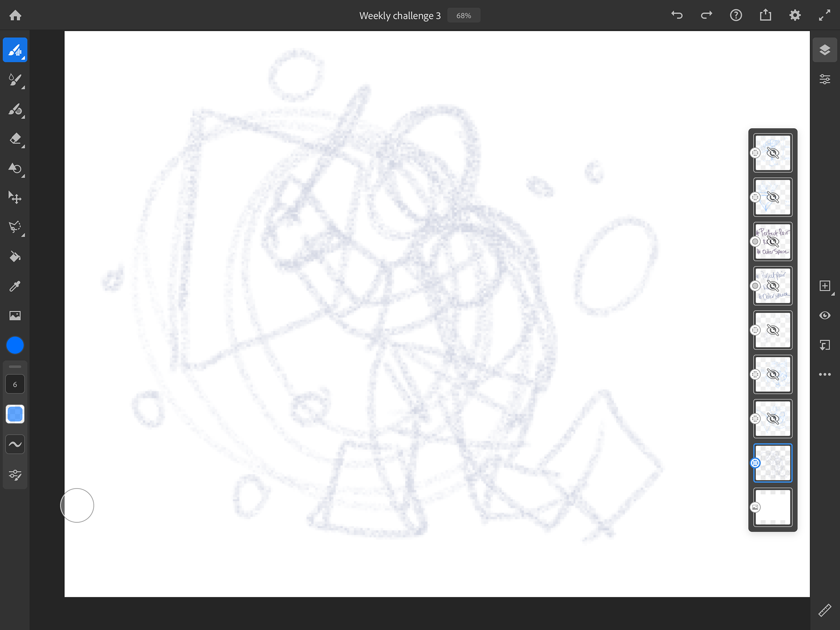Select the Transform move tool
The image size is (840, 630).
(15, 197)
